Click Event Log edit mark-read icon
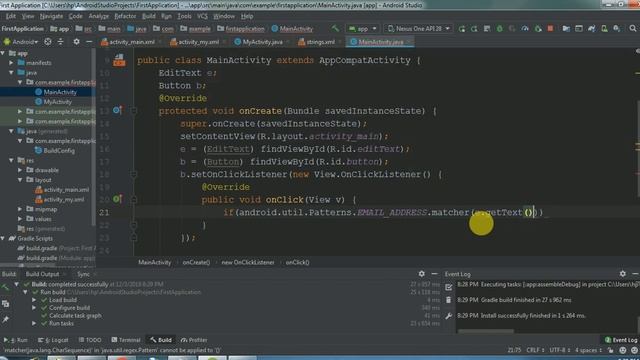Viewport: 640px width, 360px height. pos(449,287)
